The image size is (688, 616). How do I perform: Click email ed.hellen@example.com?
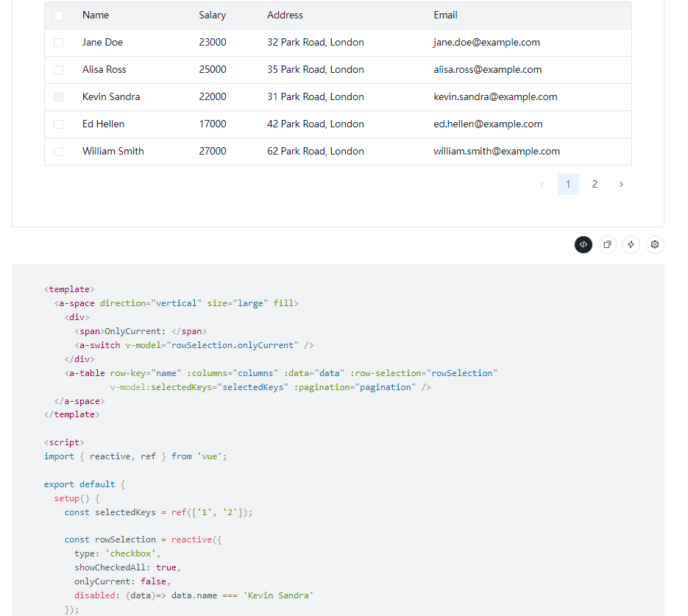coord(488,124)
